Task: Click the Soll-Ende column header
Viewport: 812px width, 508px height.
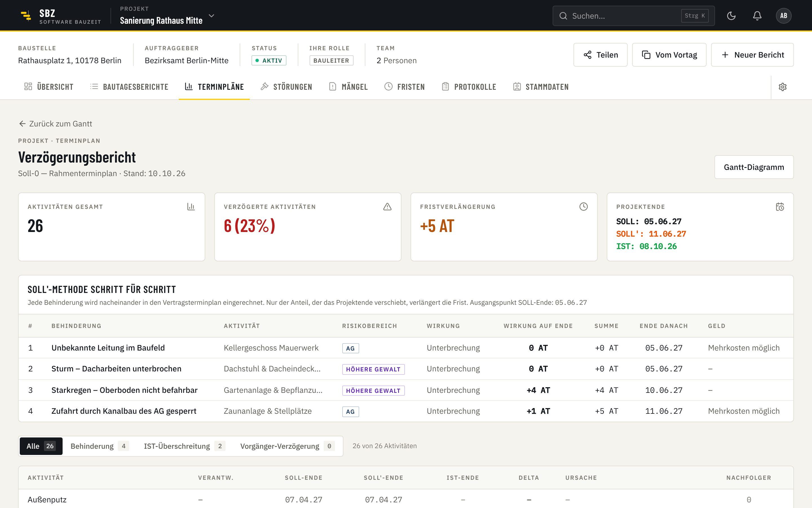Action: point(303,478)
